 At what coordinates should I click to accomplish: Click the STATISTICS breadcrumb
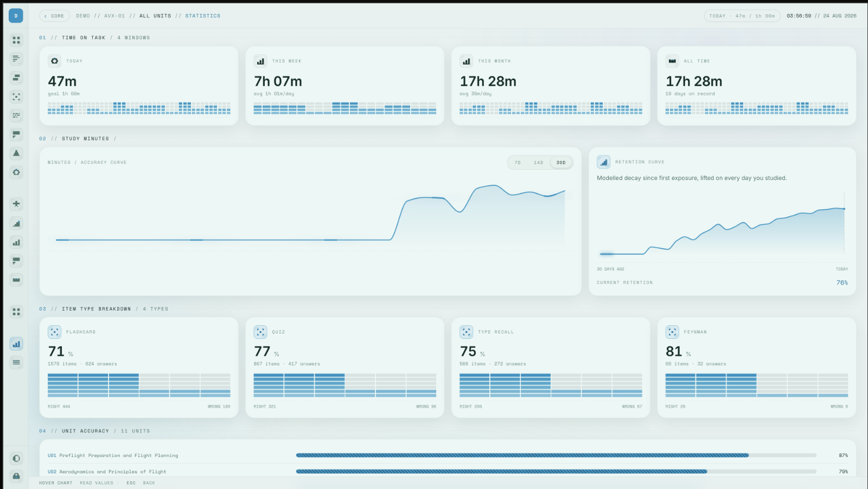(x=203, y=16)
